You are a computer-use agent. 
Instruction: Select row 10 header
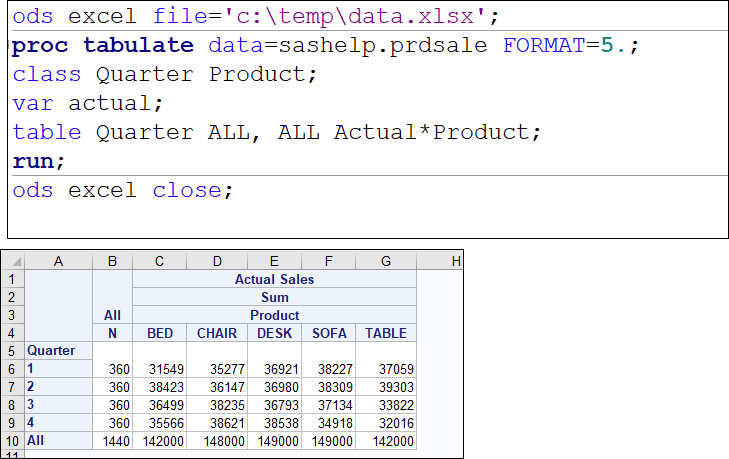pyautogui.click(x=12, y=441)
